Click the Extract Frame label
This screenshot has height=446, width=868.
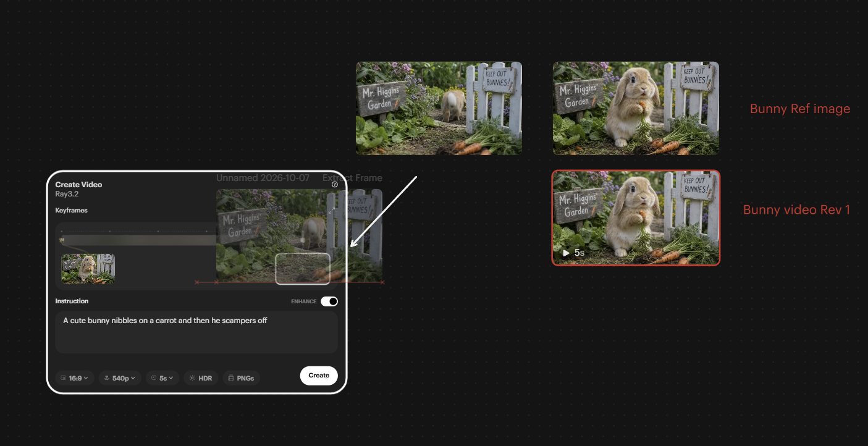tap(352, 178)
